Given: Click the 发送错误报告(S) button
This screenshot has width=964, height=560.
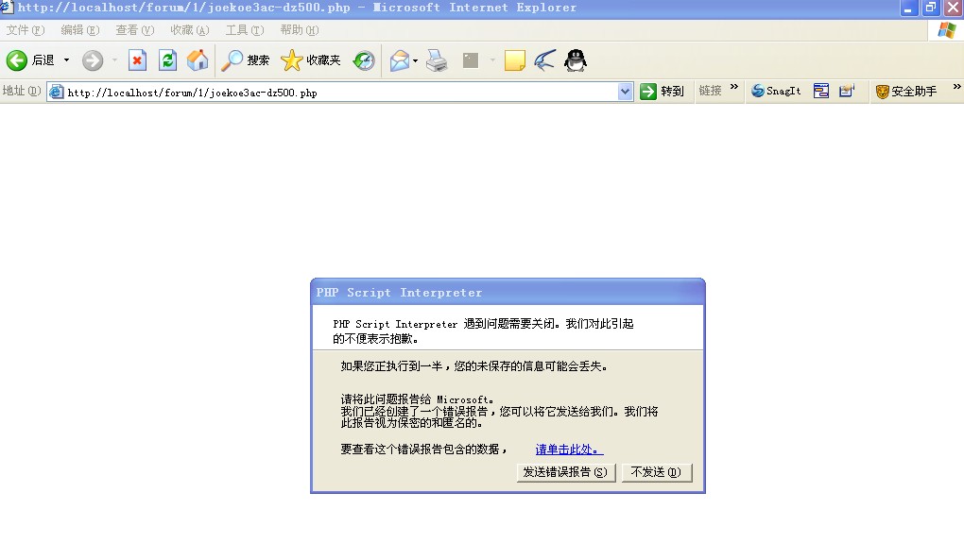Looking at the screenshot, I should point(565,472).
